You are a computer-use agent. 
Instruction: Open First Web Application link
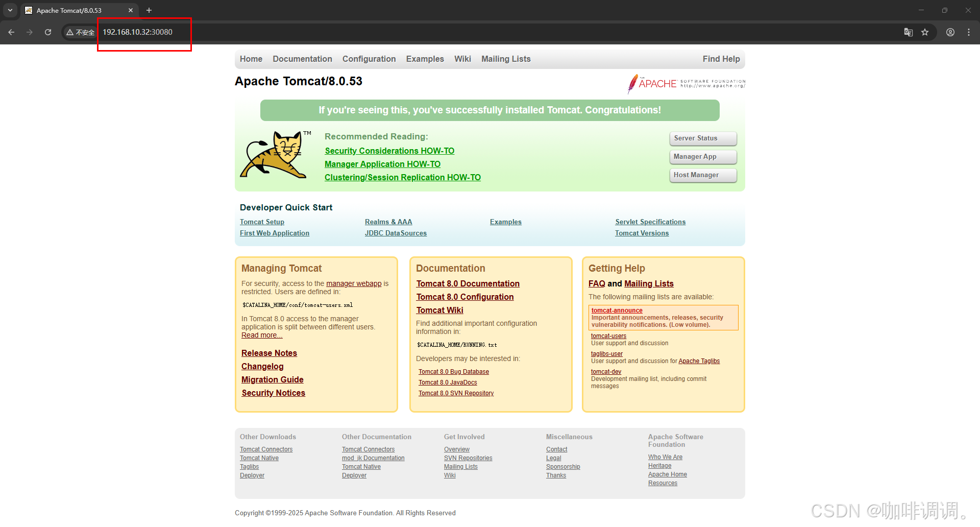pyautogui.click(x=275, y=233)
